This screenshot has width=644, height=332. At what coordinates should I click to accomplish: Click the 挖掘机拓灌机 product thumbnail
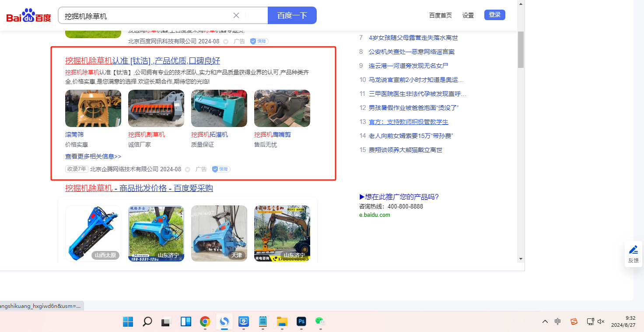pos(219,109)
